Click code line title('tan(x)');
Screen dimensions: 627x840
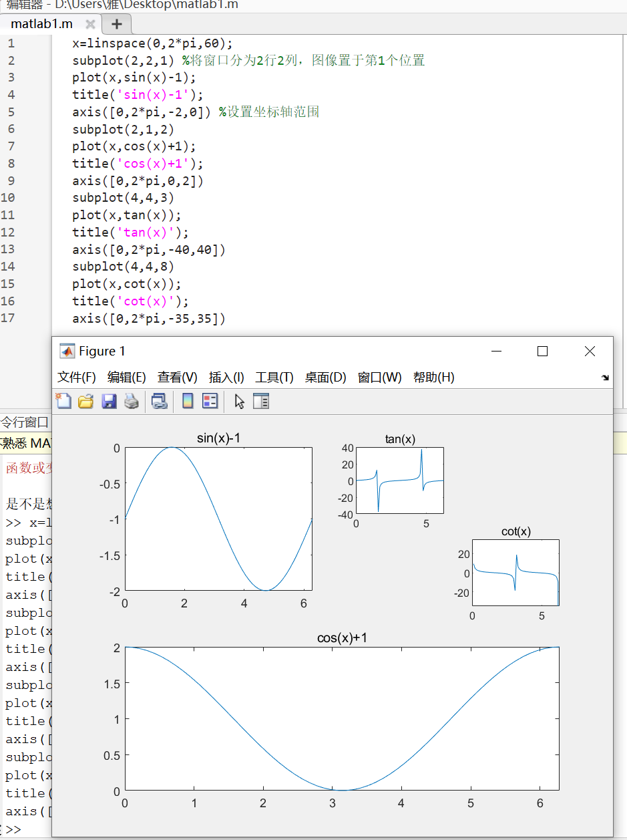point(131,233)
